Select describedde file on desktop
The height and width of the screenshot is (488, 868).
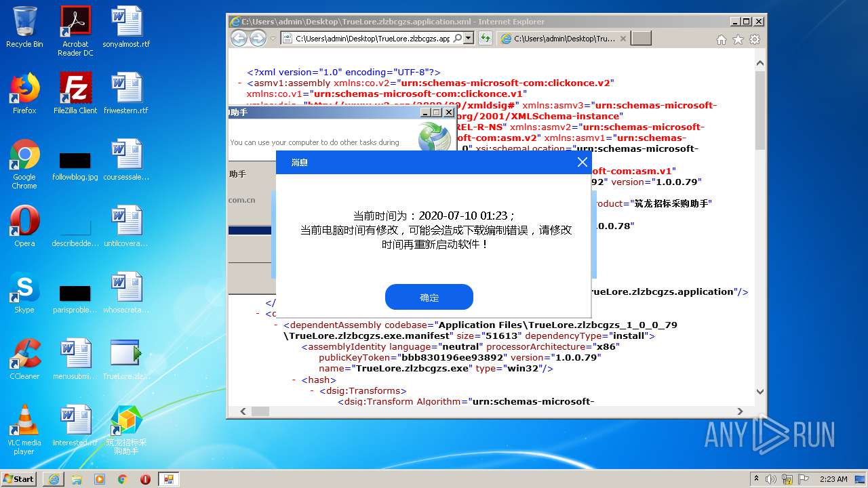coord(75,232)
